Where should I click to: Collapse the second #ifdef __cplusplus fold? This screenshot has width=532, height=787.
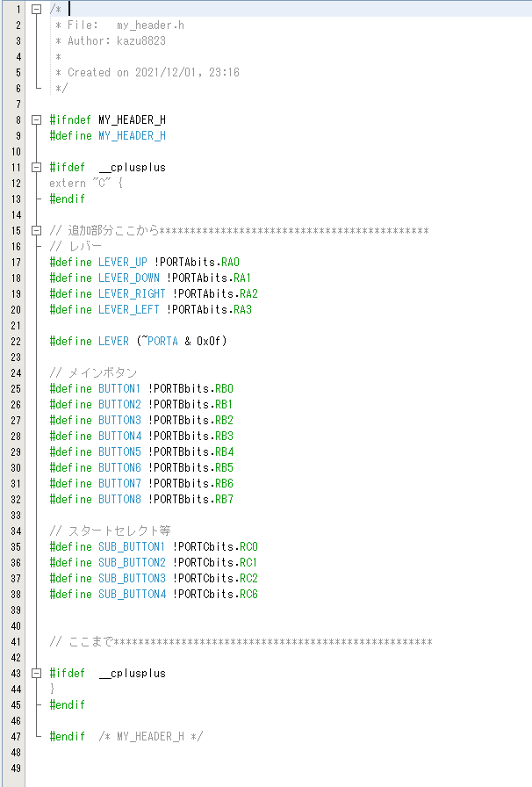(x=36, y=673)
